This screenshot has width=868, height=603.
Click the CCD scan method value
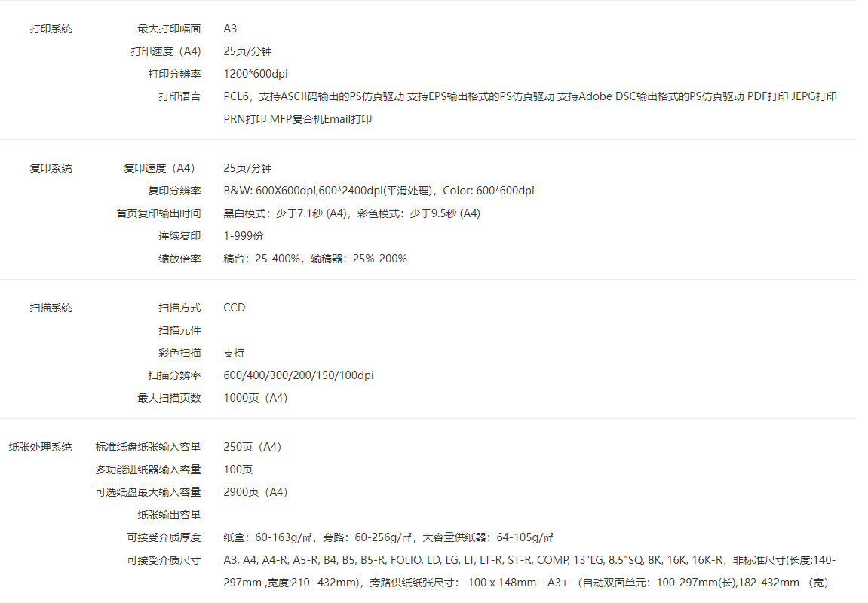pos(235,308)
